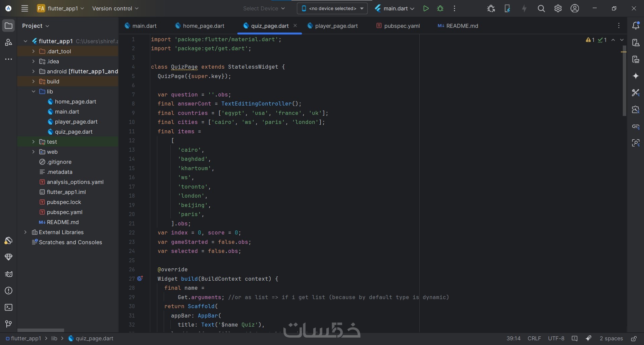Click the UTF-8 encoding in status bar
The height and width of the screenshot is (345, 644).
click(x=556, y=339)
